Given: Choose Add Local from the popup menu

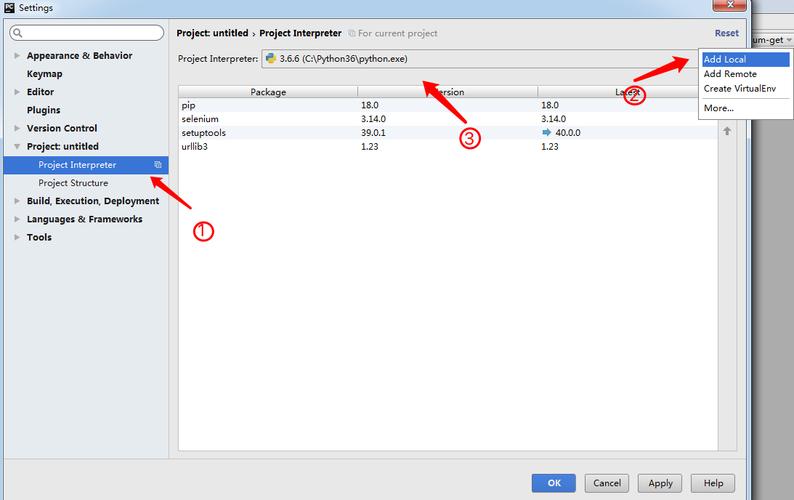Looking at the screenshot, I should (724, 60).
